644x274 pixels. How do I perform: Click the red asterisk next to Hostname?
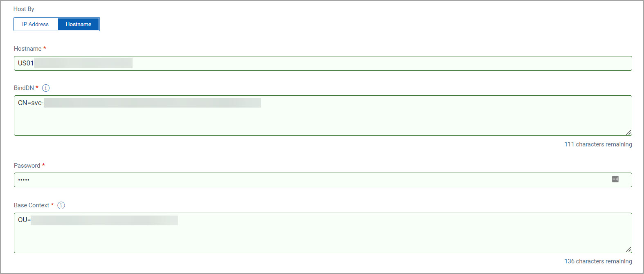coord(45,48)
